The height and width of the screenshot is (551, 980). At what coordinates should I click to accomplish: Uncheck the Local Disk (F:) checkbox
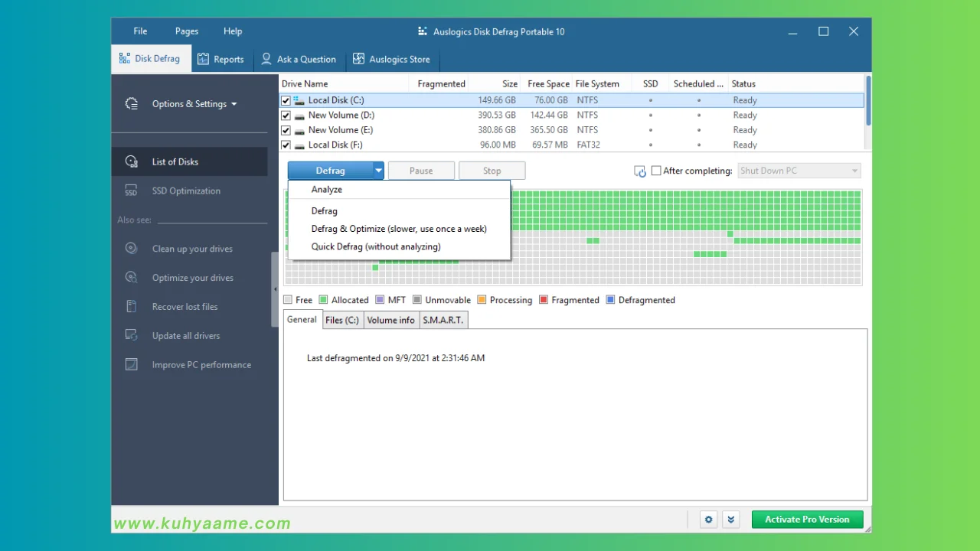click(286, 145)
